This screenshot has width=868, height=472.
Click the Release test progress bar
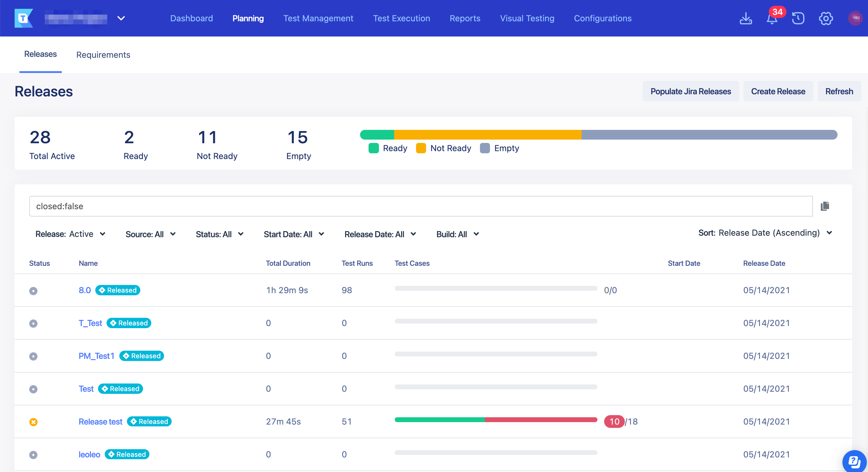pyautogui.click(x=496, y=420)
